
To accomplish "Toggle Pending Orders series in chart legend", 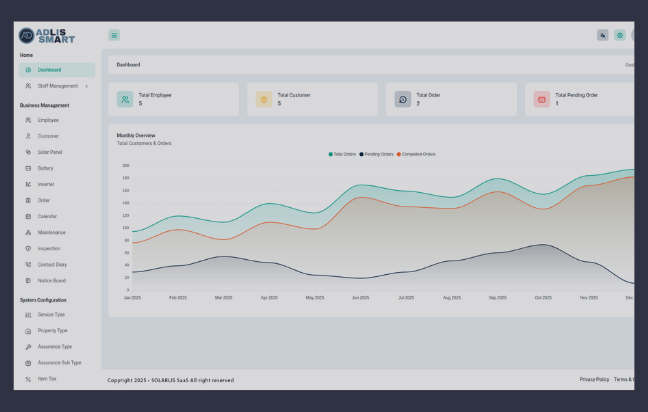I will 376,154.
